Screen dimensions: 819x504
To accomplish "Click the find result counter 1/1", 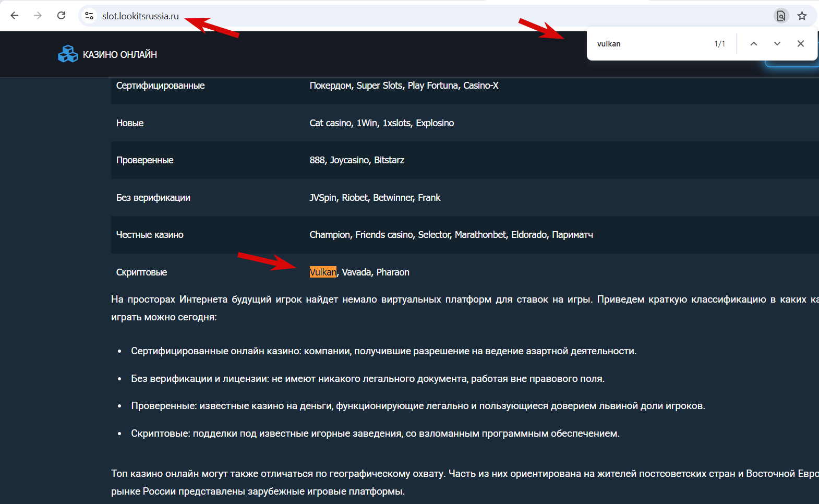I will pyautogui.click(x=720, y=44).
